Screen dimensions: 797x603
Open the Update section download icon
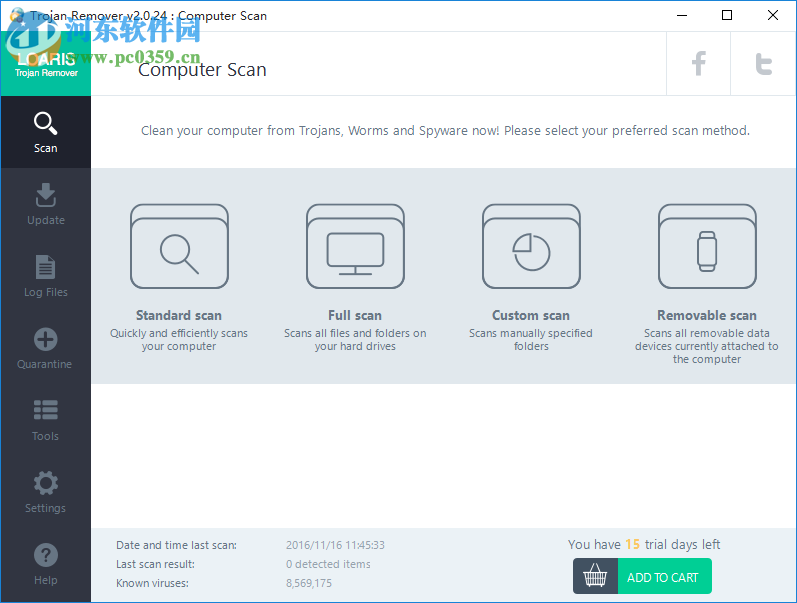coord(46,195)
